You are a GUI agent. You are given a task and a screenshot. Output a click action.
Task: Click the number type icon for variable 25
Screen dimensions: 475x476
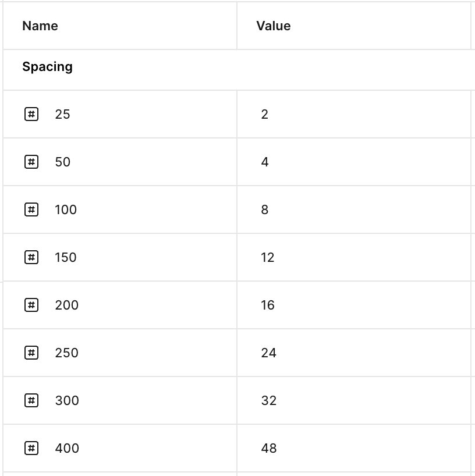click(x=31, y=114)
